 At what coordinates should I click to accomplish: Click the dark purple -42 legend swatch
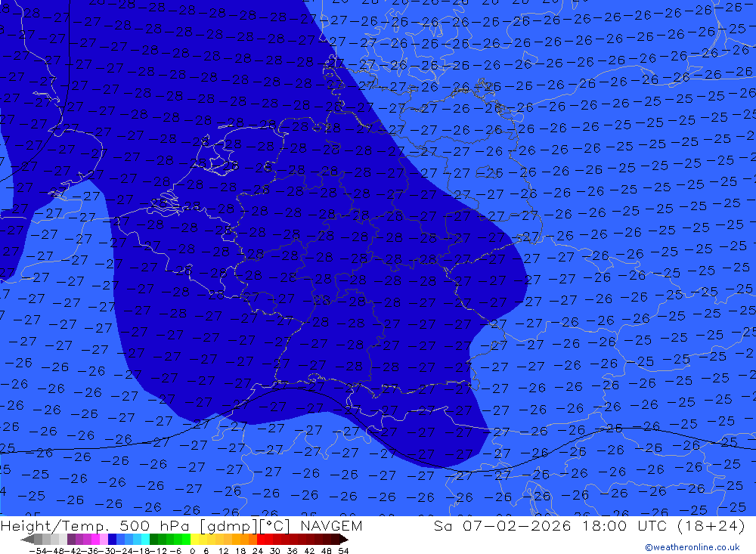click(71, 540)
